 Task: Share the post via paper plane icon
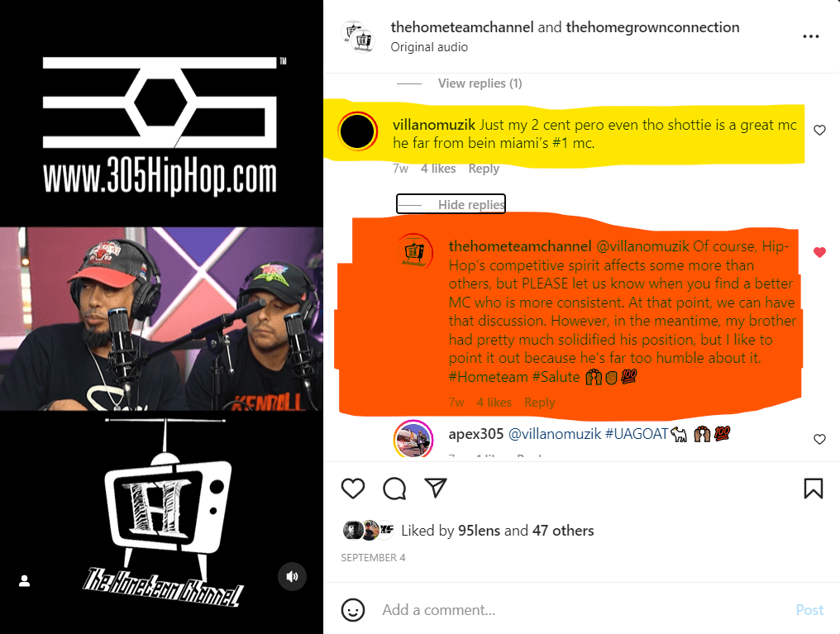click(436, 488)
